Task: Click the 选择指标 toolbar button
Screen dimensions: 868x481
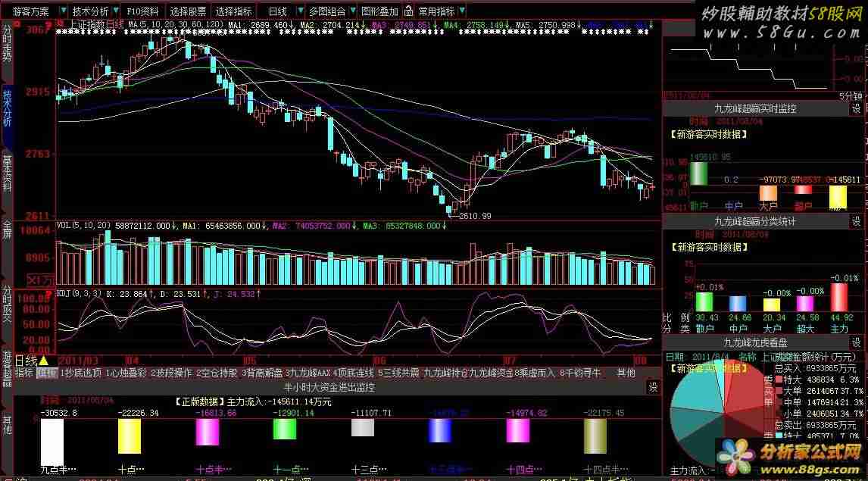Action: (233, 11)
